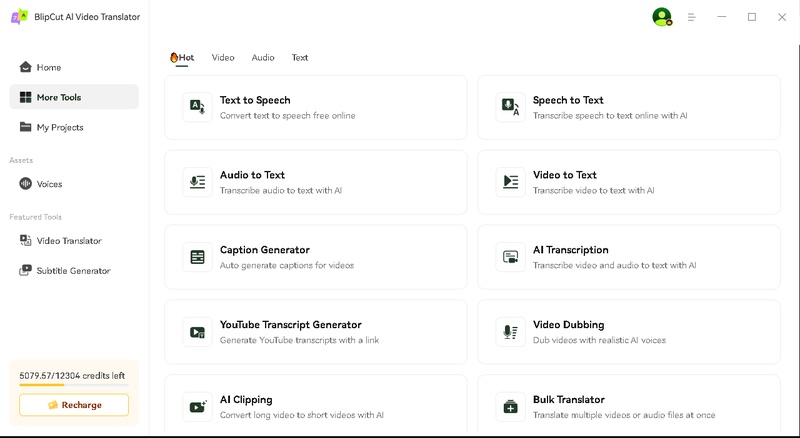Open the Audio to Text tool icon
The image size is (800, 438).
click(x=197, y=182)
